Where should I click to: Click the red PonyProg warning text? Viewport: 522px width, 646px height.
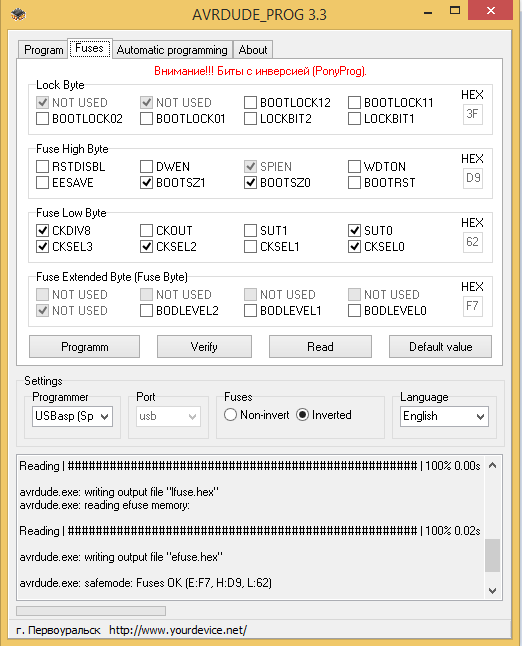click(x=260, y=71)
